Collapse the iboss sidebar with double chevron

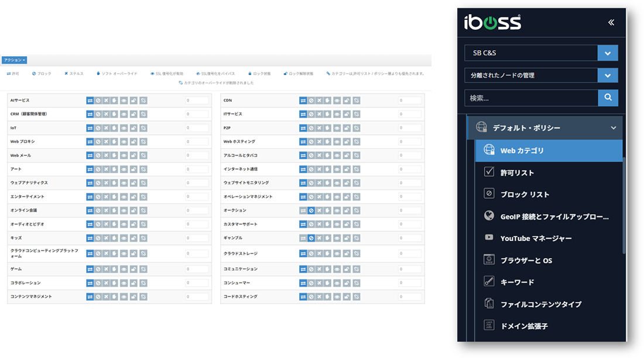point(611,23)
